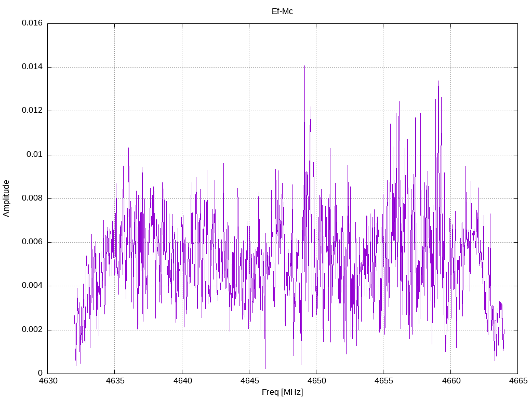Click the 4660 x-axis tick label
532x399 pixels.
[450, 381]
